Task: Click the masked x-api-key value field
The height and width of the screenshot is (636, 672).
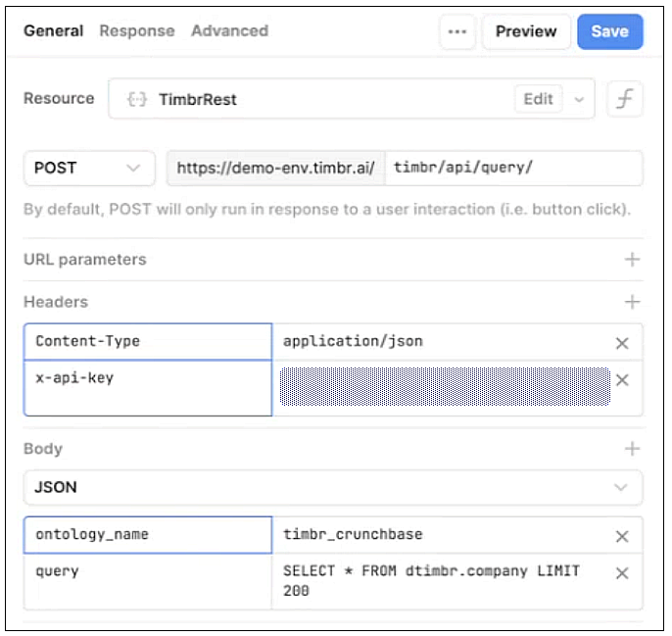Action: pos(445,387)
